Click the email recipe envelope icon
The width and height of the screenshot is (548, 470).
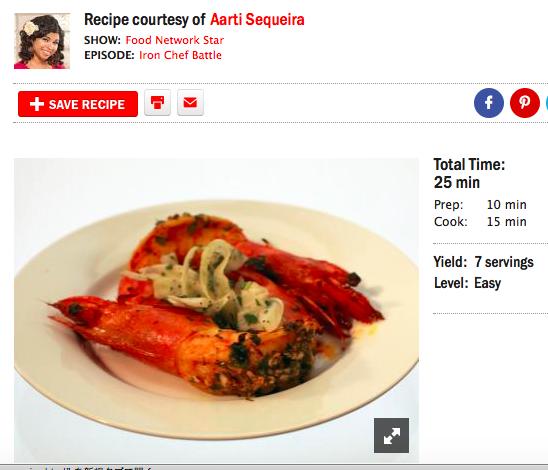[x=190, y=103]
